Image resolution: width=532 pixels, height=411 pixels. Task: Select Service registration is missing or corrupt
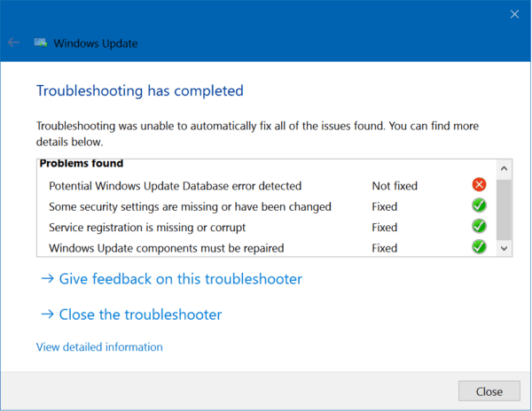pyautogui.click(x=147, y=228)
